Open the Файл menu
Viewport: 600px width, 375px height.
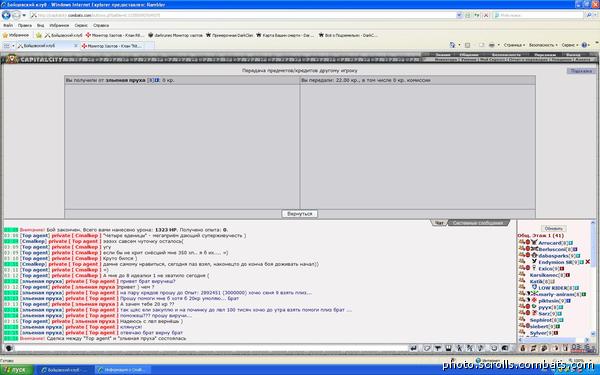pos(8,25)
